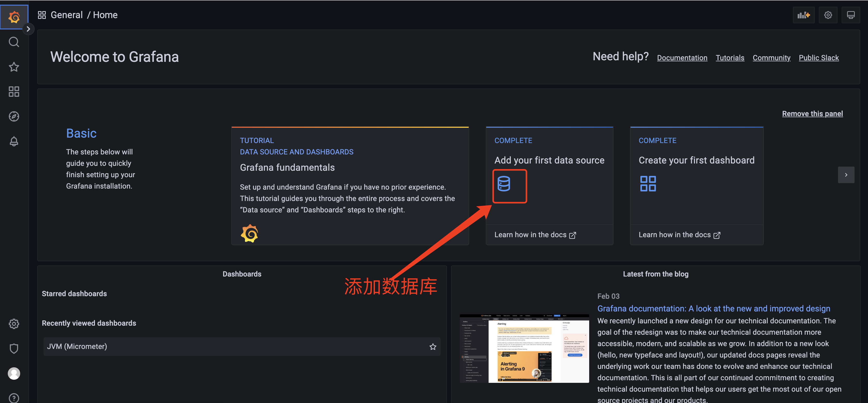
Task: Open the JVM Micrometer dashboard
Action: click(77, 347)
